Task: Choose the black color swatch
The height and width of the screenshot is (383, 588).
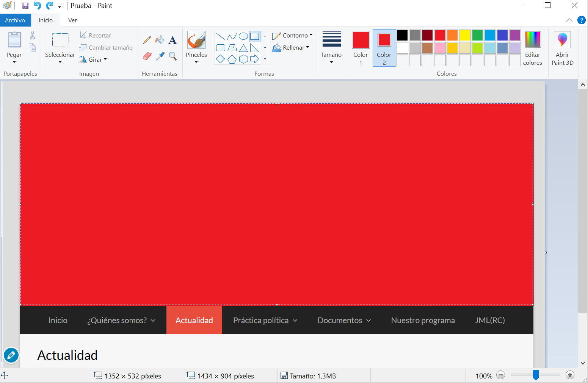Action: click(403, 35)
